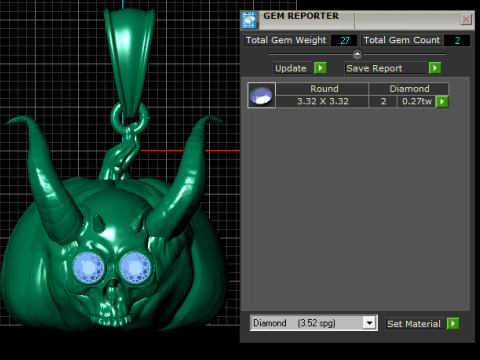This screenshot has width=480, height=360.
Task: Click the Total Gem Weight label
Action: [x=286, y=40]
